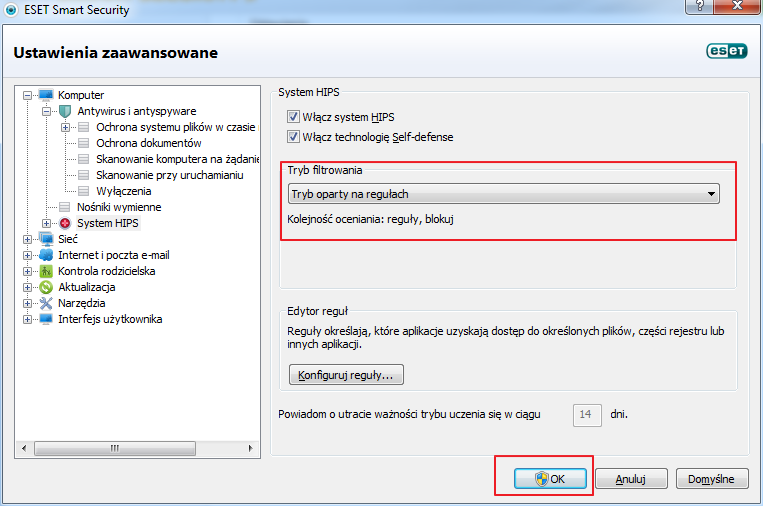Expand the Interfejs użytkownika node

[x=27, y=320]
